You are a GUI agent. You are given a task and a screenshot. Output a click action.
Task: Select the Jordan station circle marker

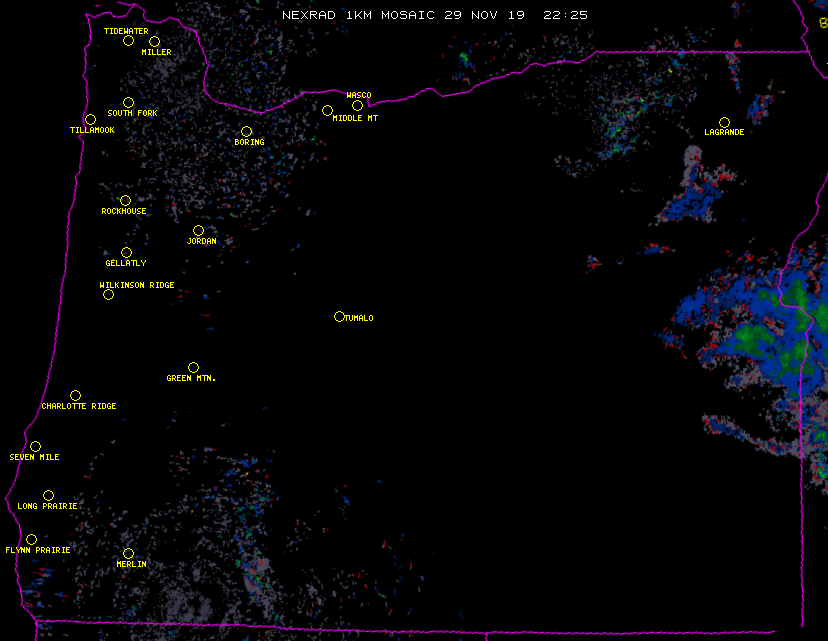pyautogui.click(x=198, y=230)
